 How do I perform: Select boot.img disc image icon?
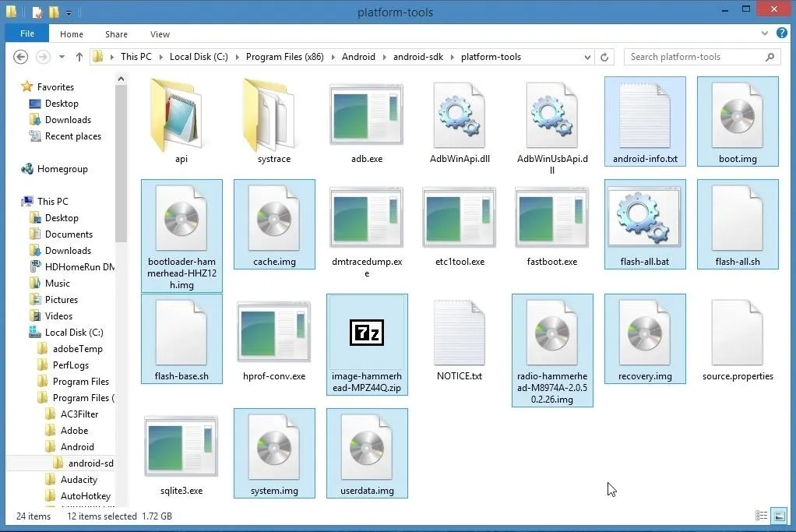(x=738, y=116)
